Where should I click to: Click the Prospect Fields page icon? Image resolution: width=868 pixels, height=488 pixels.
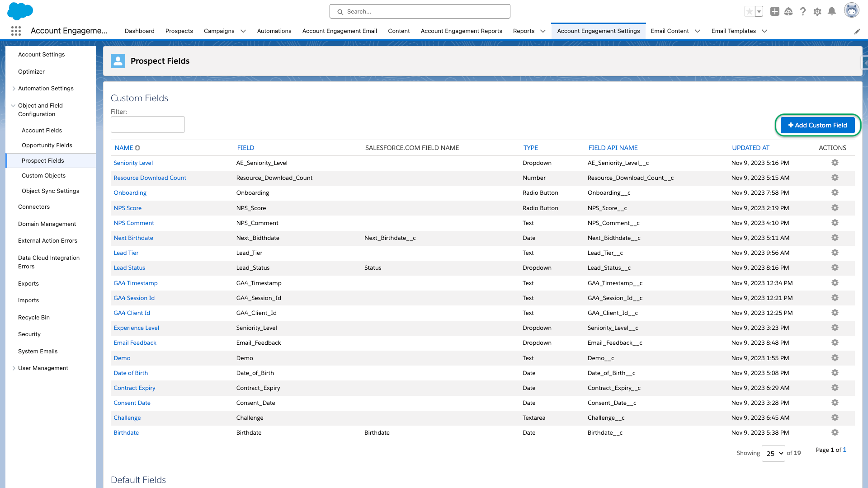pyautogui.click(x=118, y=61)
